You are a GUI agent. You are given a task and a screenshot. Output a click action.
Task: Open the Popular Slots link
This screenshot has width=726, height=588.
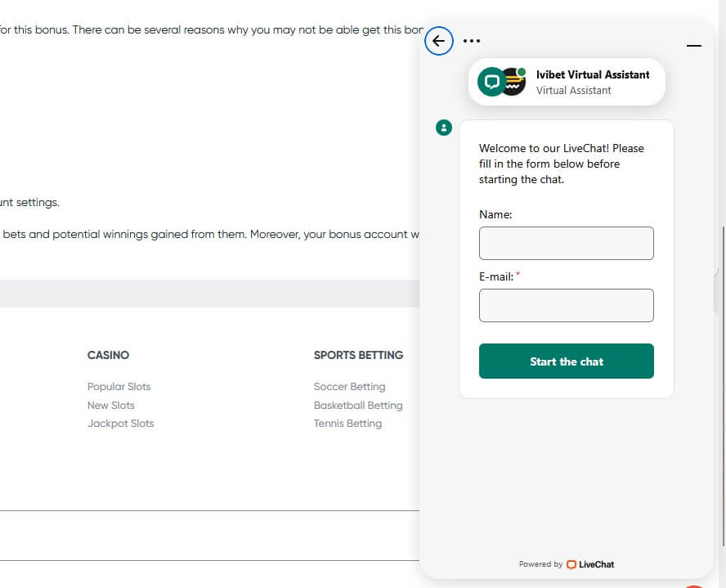click(119, 387)
